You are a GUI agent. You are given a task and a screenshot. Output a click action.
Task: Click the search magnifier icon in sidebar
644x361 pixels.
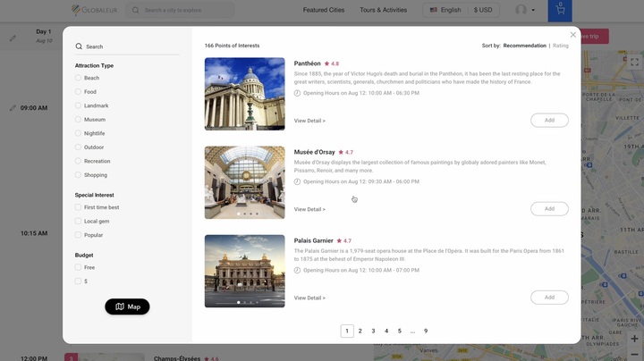[79, 46]
